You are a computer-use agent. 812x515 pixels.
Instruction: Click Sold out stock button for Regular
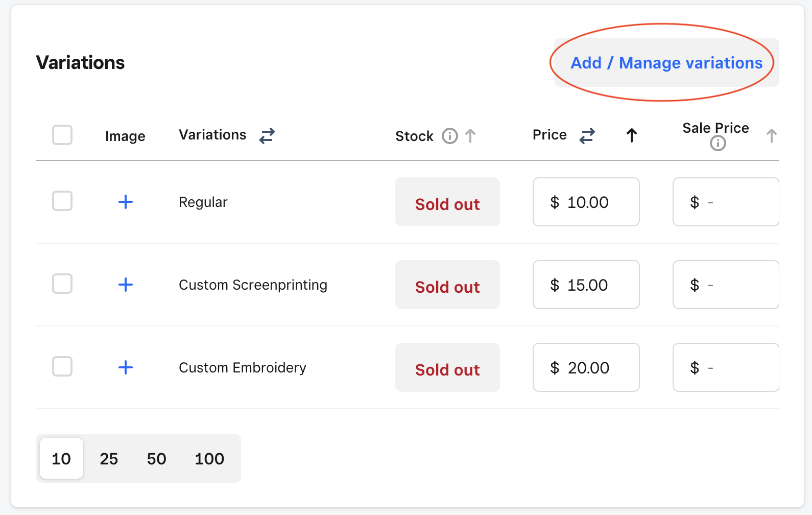[x=447, y=202]
